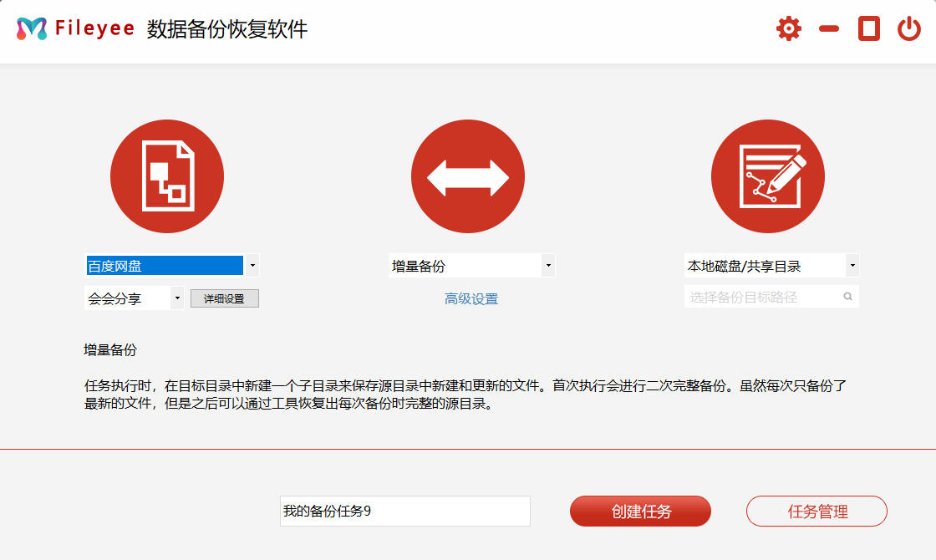Image resolution: width=936 pixels, height=560 pixels.
Task: Click the backup target notepad-pencil icon
Action: pyautogui.click(x=768, y=176)
